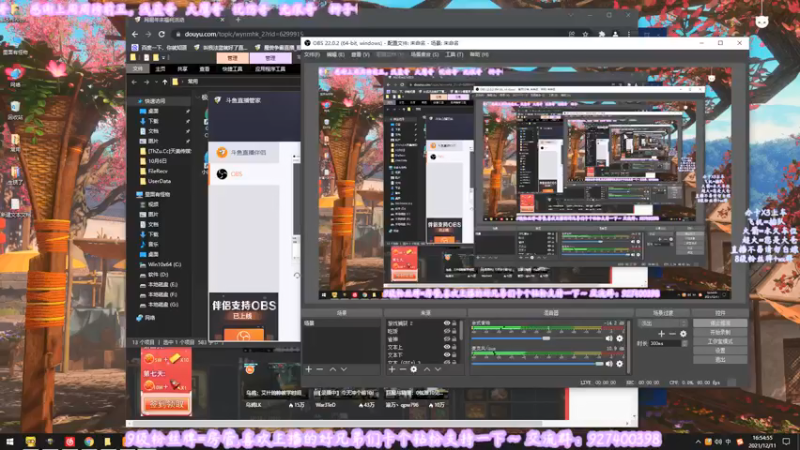This screenshot has height=450, width=800.
Task: Open microphone settings gear in mixer
Action: pyautogui.click(x=619, y=364)
